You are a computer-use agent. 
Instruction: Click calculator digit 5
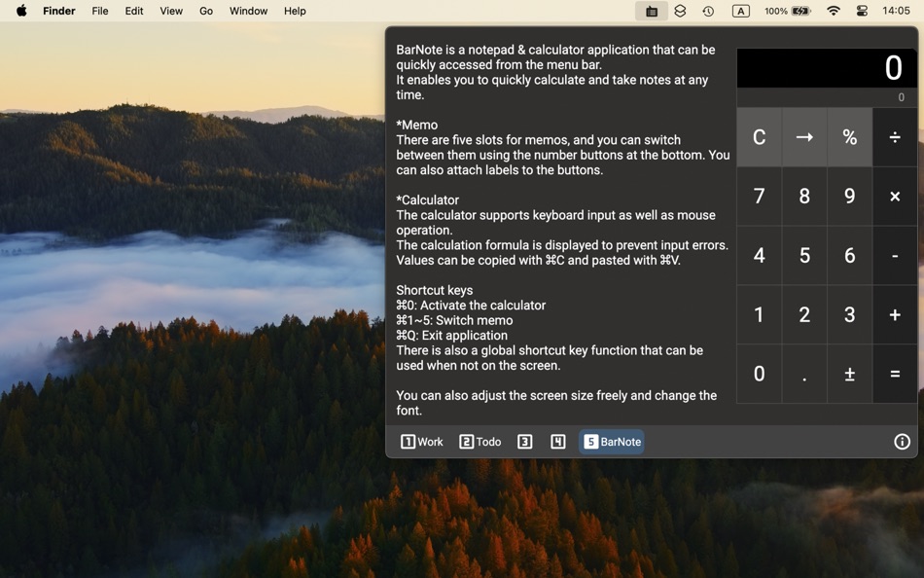pos(804,255)
